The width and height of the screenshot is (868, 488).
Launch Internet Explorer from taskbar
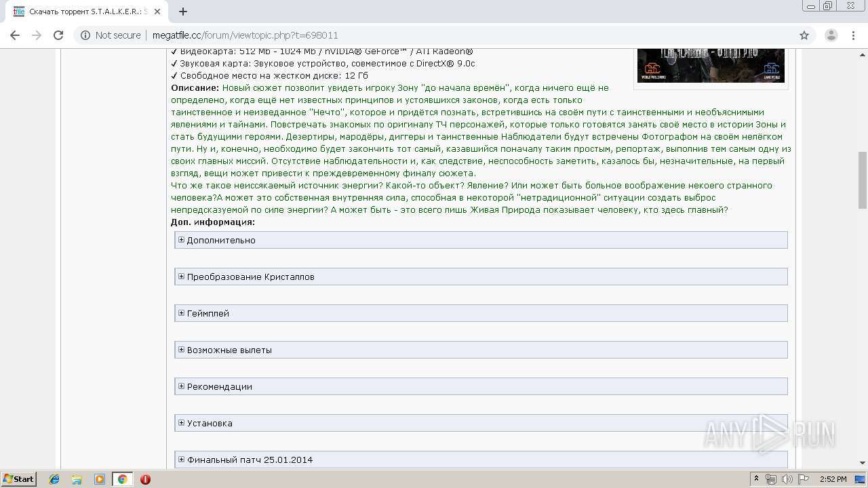[x=54, y=479]
